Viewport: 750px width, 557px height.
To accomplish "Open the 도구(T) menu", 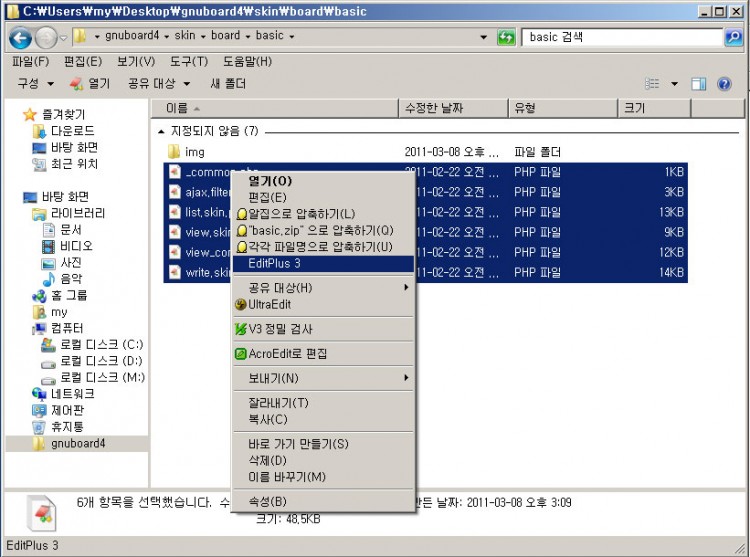I will click(x=189, y=62).
